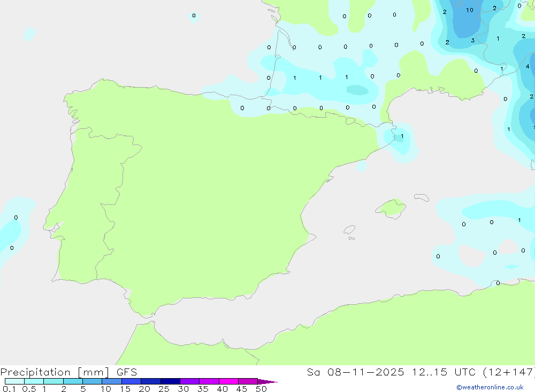535x392 pixels.
Task: Click the 45–50 mm legend swatch
Action: [248, 381]
